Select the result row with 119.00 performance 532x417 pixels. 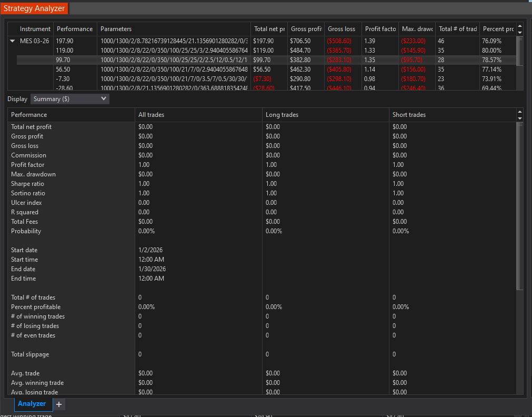click(174, 51)
